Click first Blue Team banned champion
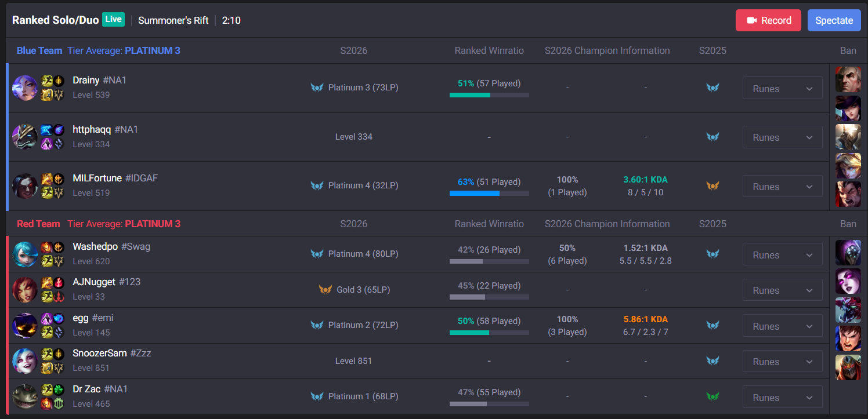The height and width of the screenshot is (419, 868). pos(848,79)
